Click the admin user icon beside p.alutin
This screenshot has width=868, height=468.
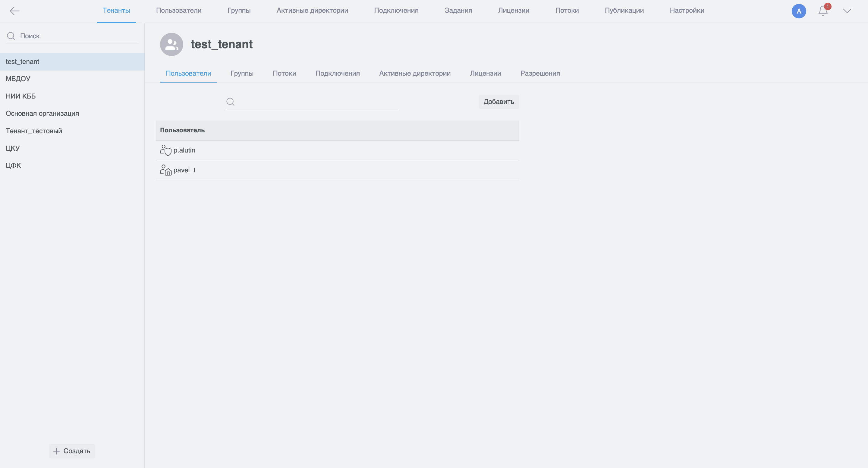[165, 150]
